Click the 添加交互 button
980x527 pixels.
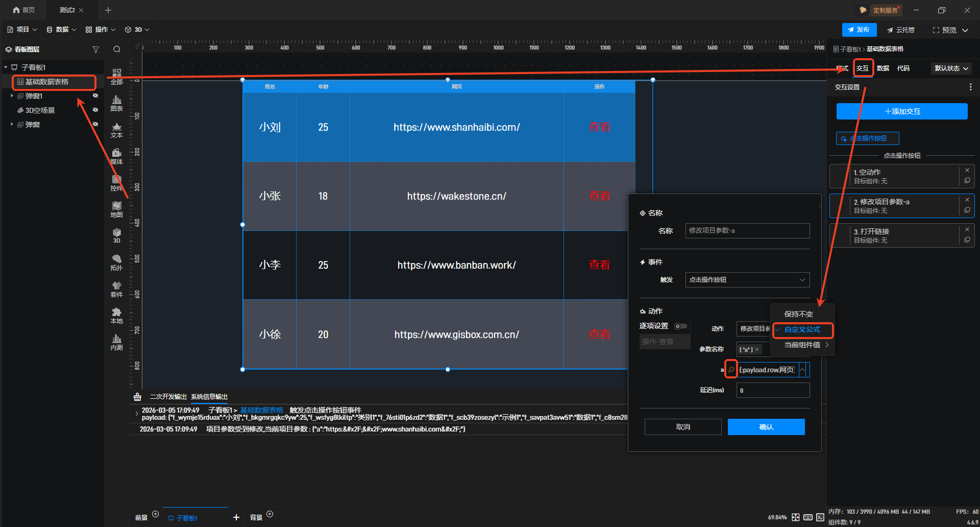click(901, 111)
